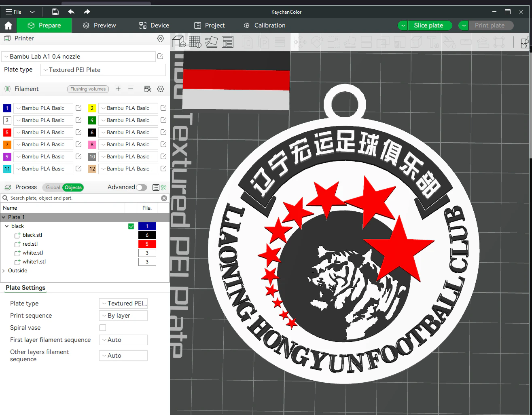The height and width of the screenshot is (415, 532).
Task: Enable the Spiral vase checkbox
Action: point(103,328)
